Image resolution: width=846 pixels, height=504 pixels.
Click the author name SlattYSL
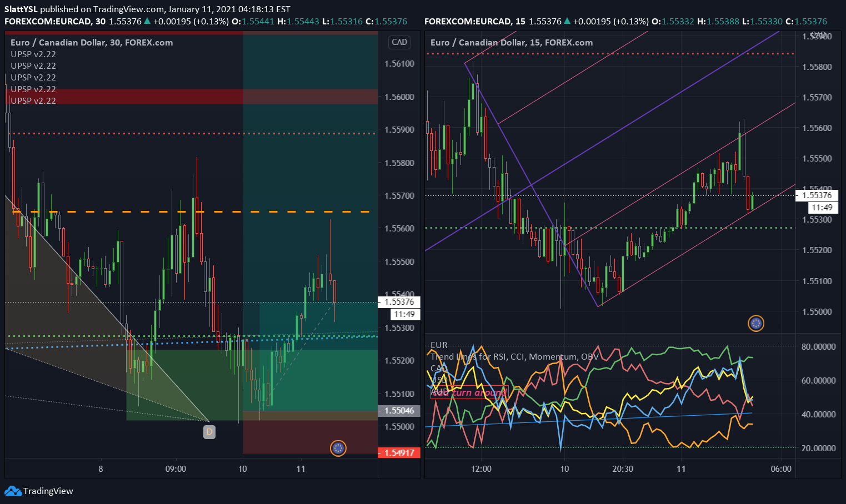tap(21, 9)
